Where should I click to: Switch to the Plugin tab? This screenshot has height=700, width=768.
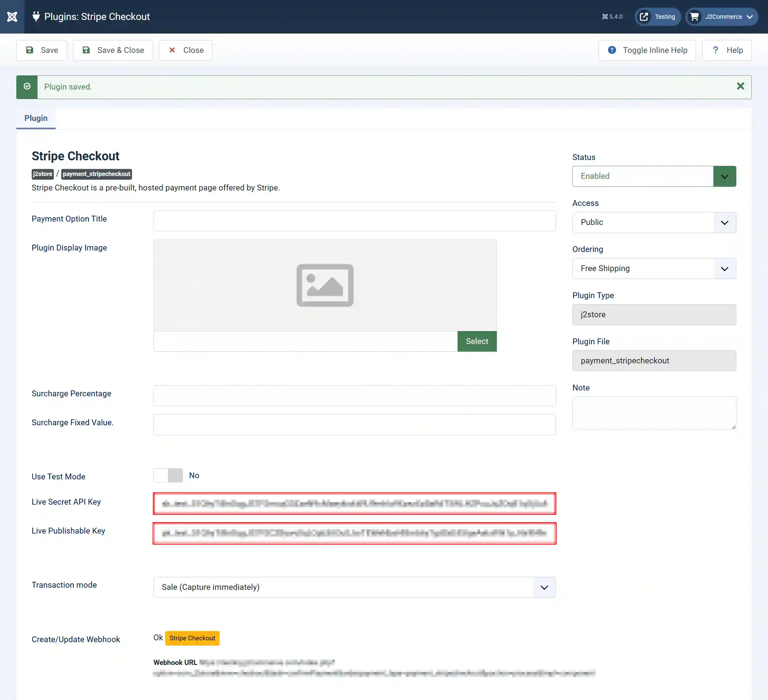36,118
